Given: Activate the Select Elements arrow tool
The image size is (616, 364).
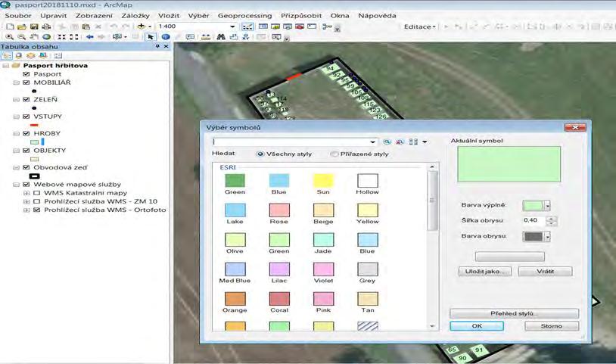Looking at the screenshot, I should click(151, 37).
